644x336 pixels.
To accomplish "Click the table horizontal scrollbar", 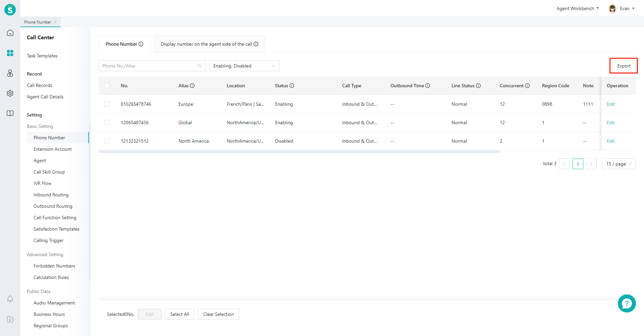I will click(299, 152).
